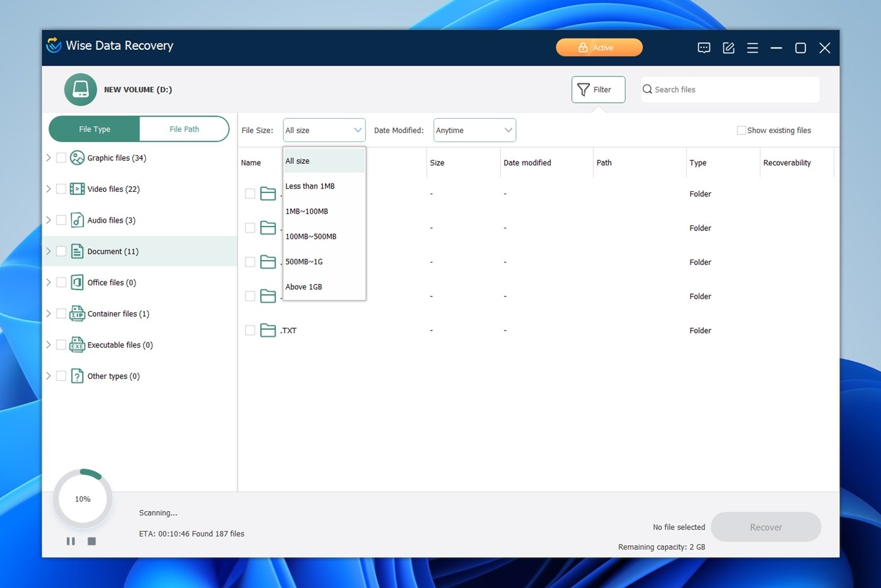Expand the Office files tree node
Image resolution: width=881 pixels, height=588 pixels.
(49, 283)
